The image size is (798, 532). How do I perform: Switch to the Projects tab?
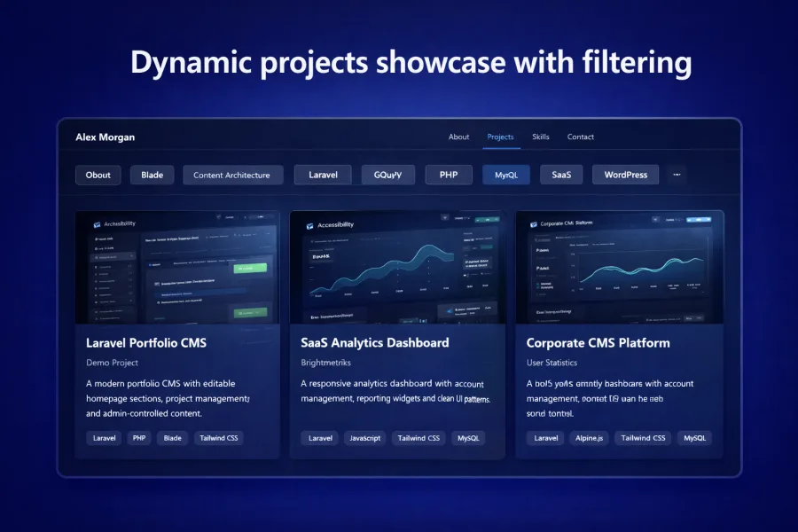click(x=500, y=137)
